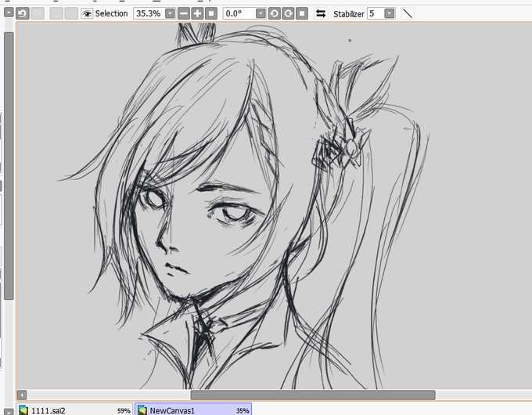This screenshot has width=532, height=415.
Task: Zoom out with the minus button
Action: click(x=184, y=13)
